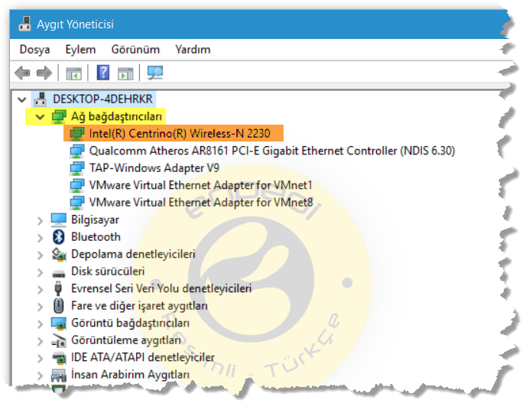Expand the Bilgisayar category
The height and width of the screenshot is (413, 532).
tap(40, 220)
